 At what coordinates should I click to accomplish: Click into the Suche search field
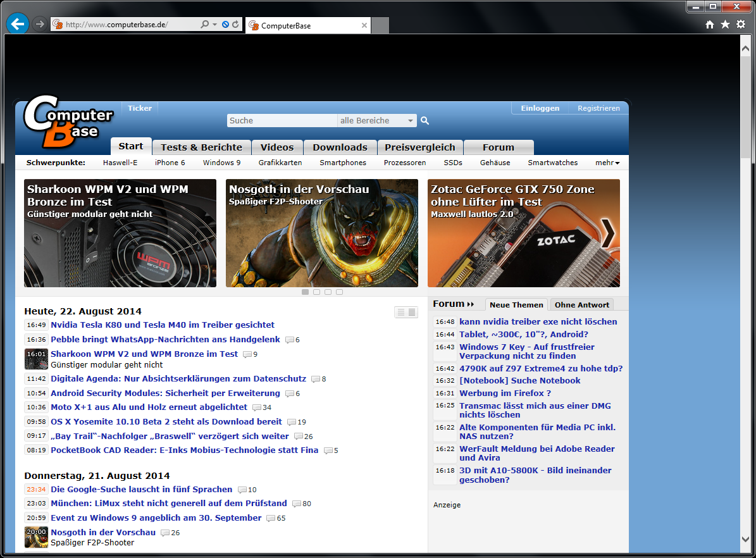(x=282, y=121)
